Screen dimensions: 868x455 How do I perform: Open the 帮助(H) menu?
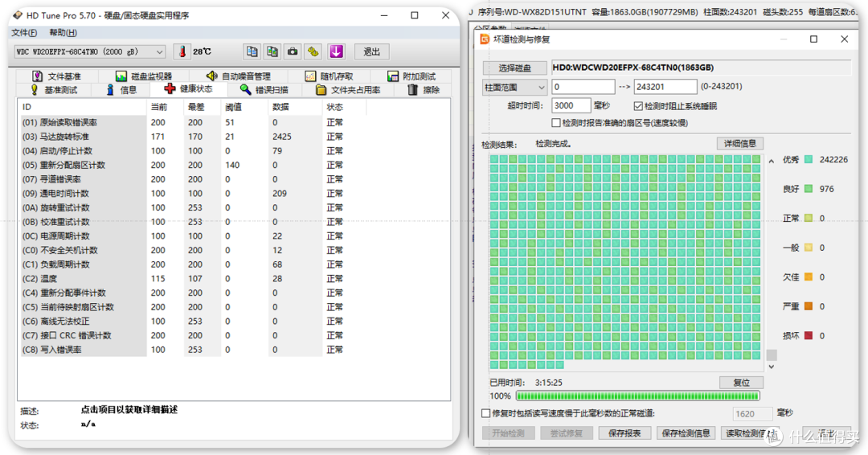click(x=63, y=33)
